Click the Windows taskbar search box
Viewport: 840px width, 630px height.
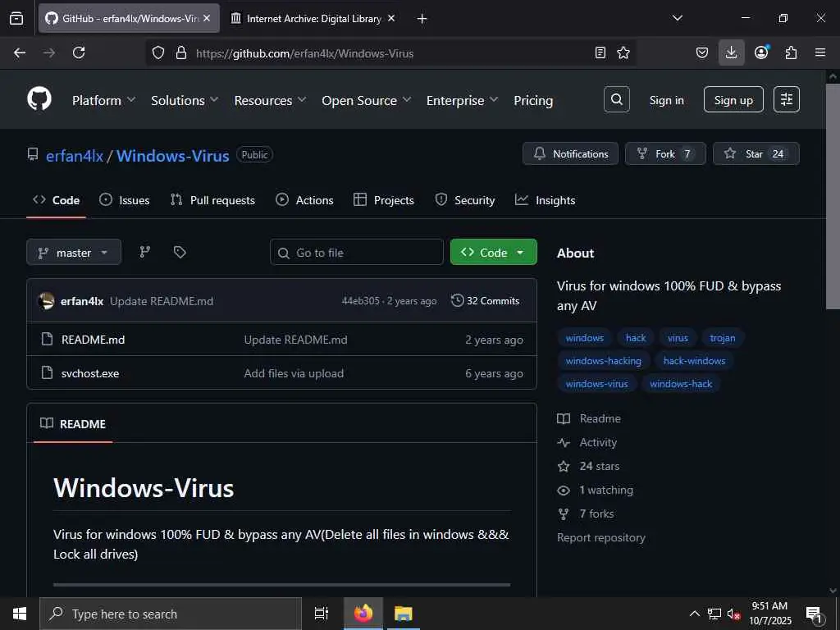click(171, 614)
